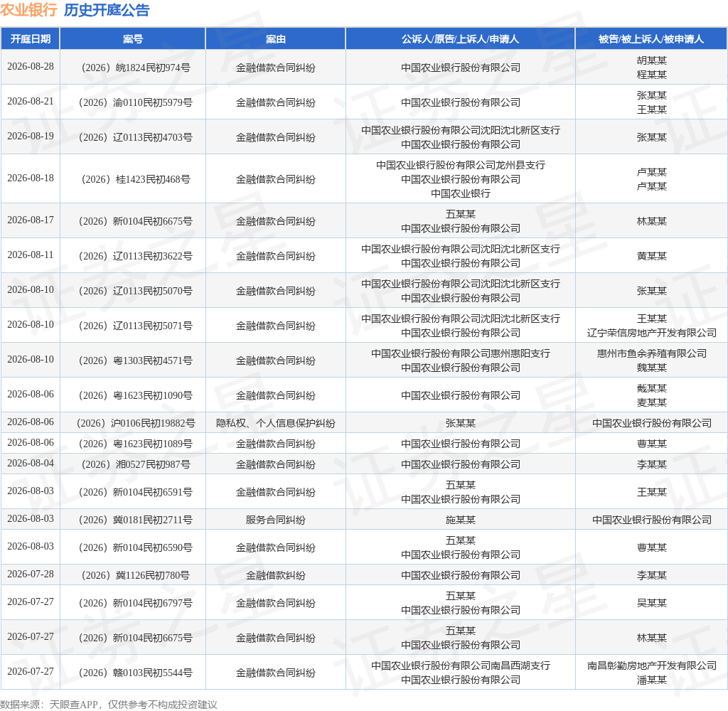This screenshot has width=728, height=711.
Task: Click the 金融借款纠纷 cause cell
Action: pyautogui.click(x=275, y=575)
